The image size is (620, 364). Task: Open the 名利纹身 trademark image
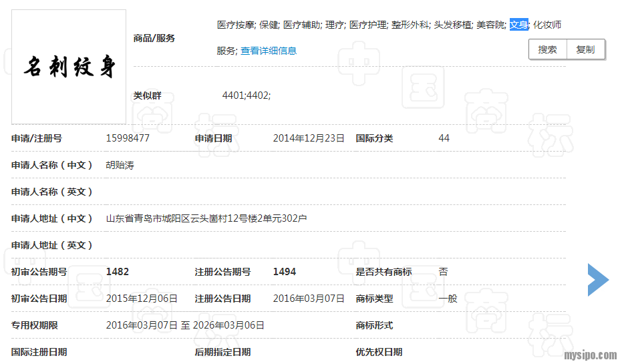(x=69, y=67)
